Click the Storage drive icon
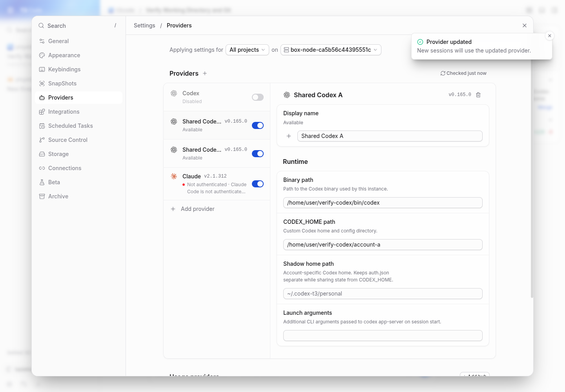Screen dimensions: 565x392 [x=42, y=154]
